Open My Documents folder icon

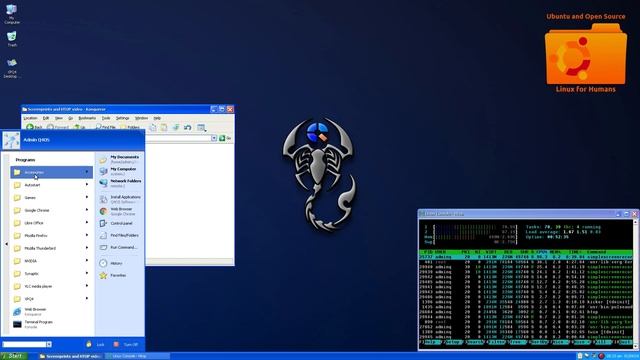click(x=103, y=159)
